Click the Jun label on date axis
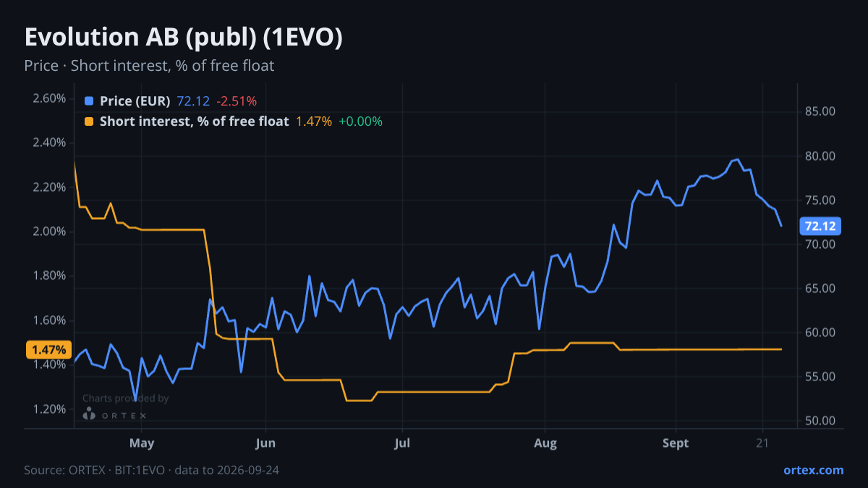 [x=265, y=442]
